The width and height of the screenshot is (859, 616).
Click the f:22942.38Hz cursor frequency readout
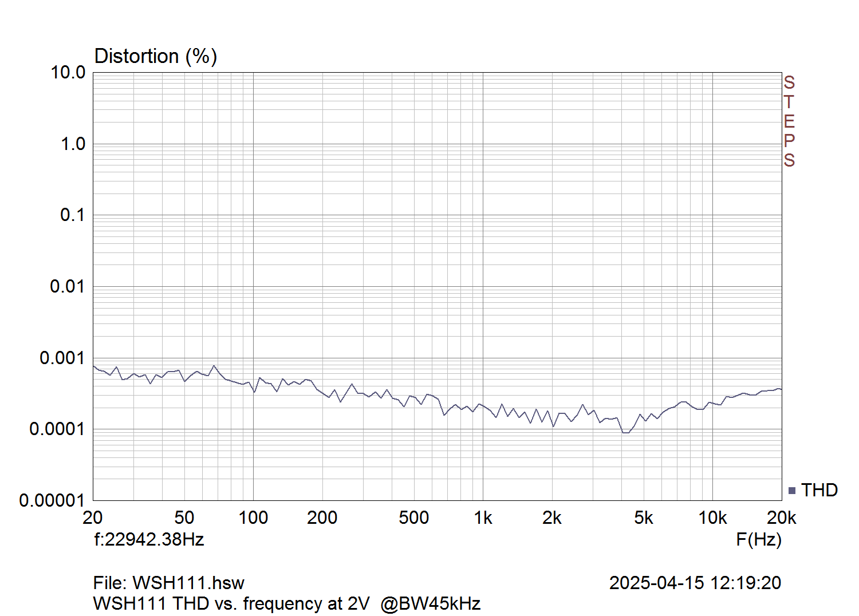click(149, 539)
